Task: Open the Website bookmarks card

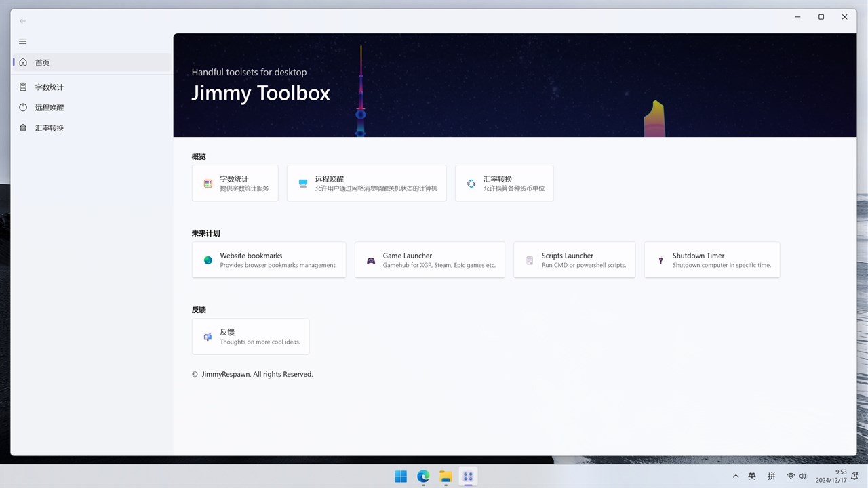Action: [x=269, y=260]
